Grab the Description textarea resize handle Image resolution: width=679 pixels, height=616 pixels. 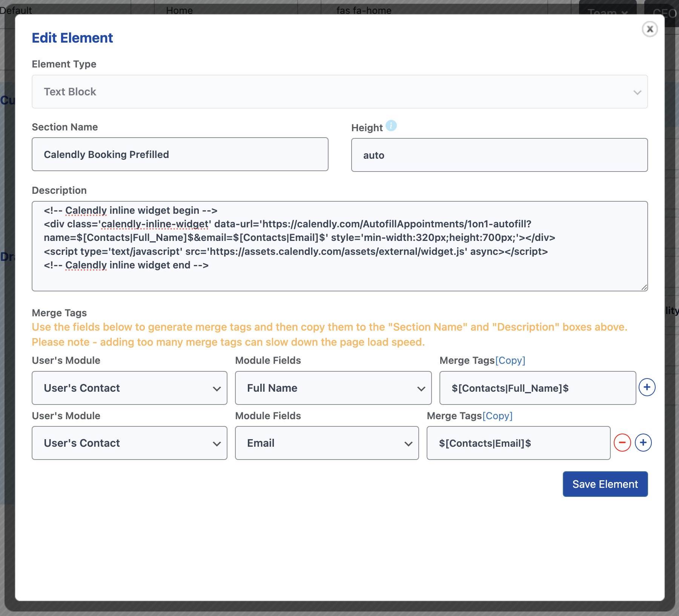644,287
